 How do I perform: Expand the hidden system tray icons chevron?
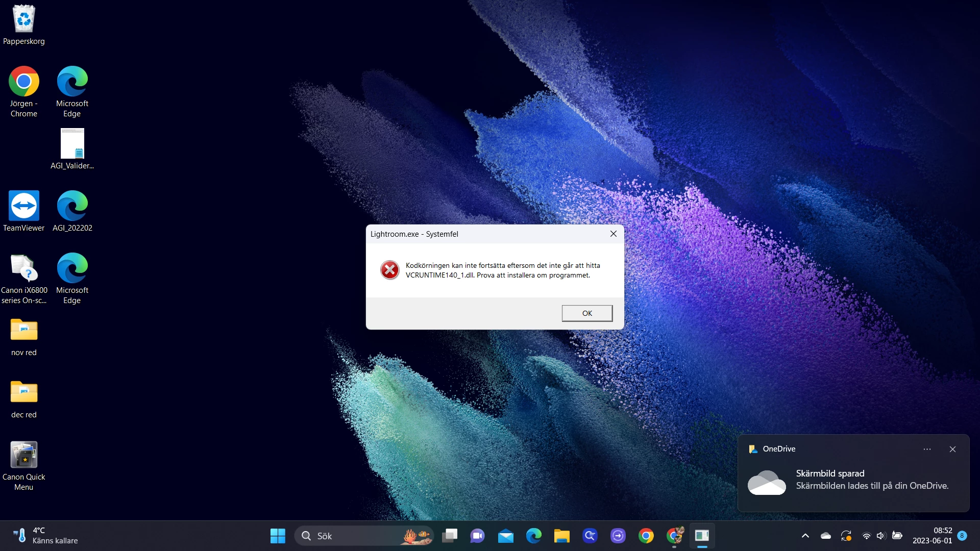(x=805, y=536)
